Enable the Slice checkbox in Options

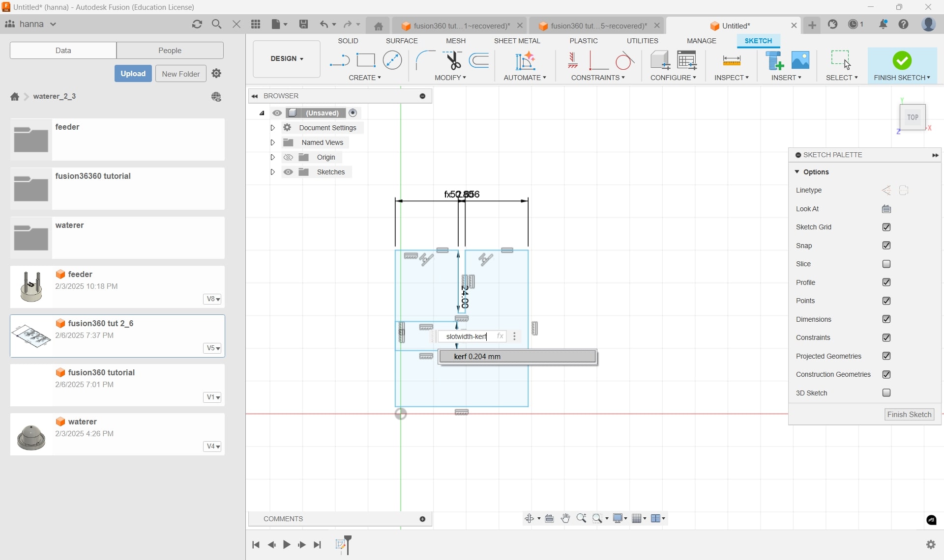pyautogui.click(x=886, y=263)
